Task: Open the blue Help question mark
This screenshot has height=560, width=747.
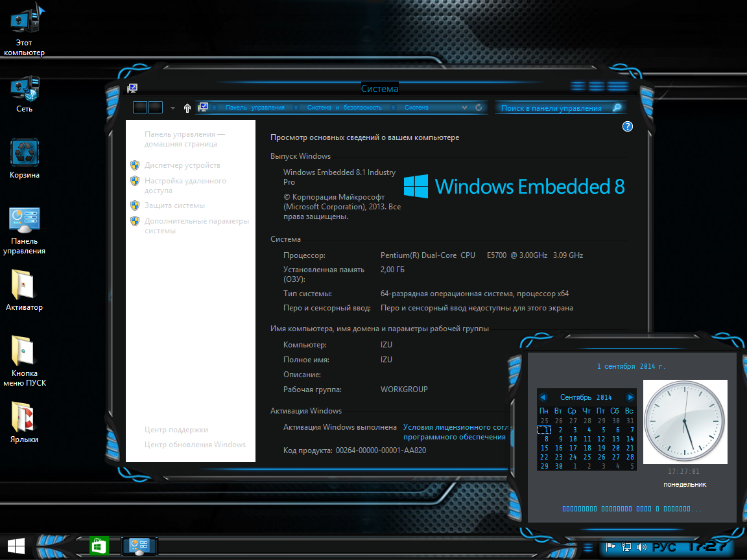Action: click(x=628, y=126)
